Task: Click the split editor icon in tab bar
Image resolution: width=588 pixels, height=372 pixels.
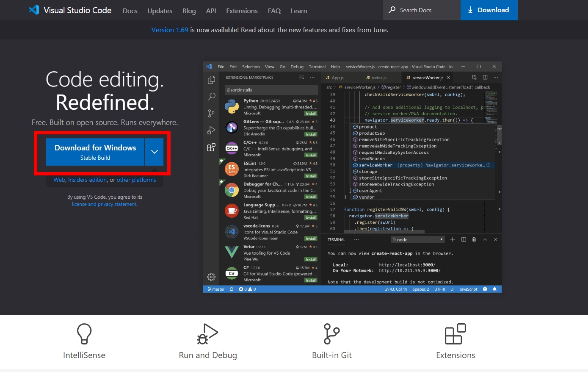Action: [485, 78]
